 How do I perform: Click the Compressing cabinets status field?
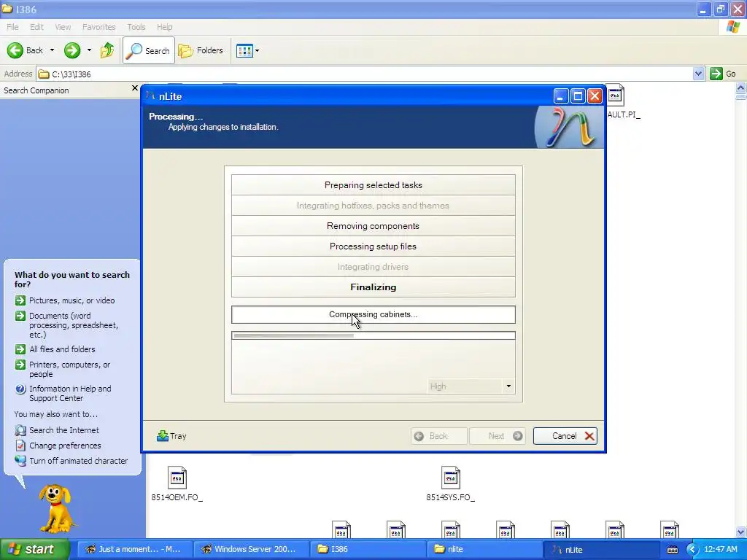click(373, 315)
